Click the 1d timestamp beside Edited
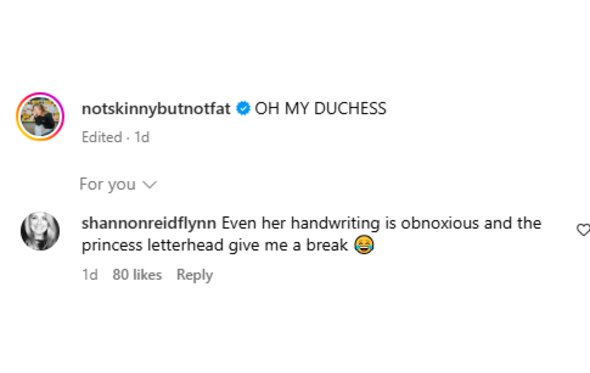Image resolution: width=590 pixels, height=373 pixels. tap(142, 137)
